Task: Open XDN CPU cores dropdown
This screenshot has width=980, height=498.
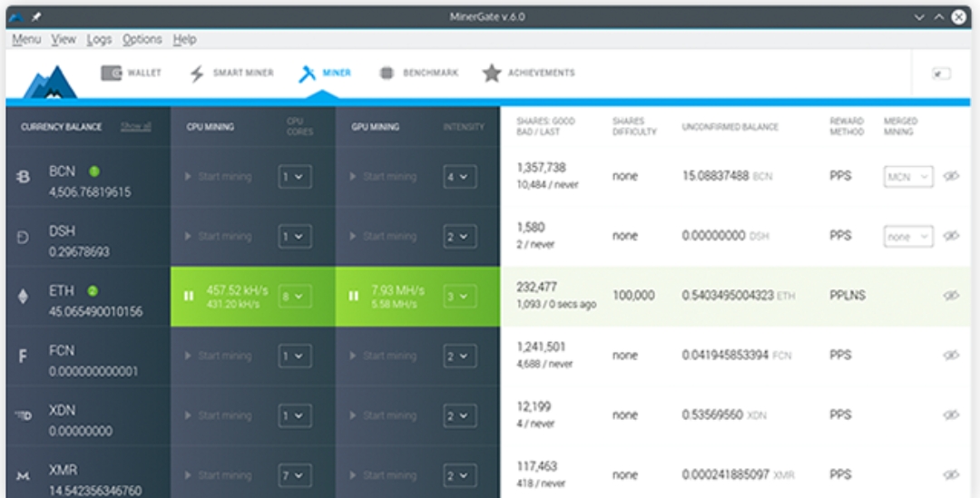Action: coord(295,416)
